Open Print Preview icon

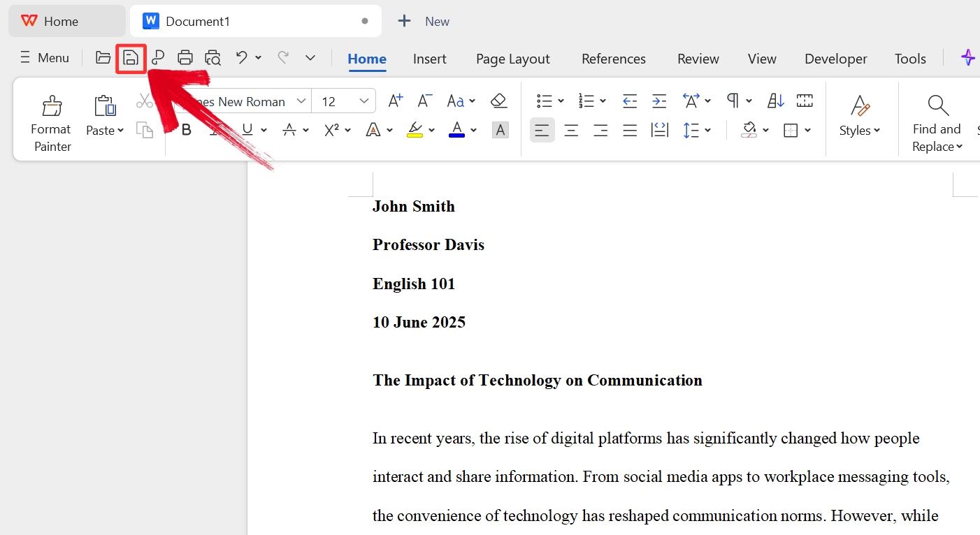click(x=213, y=58)
